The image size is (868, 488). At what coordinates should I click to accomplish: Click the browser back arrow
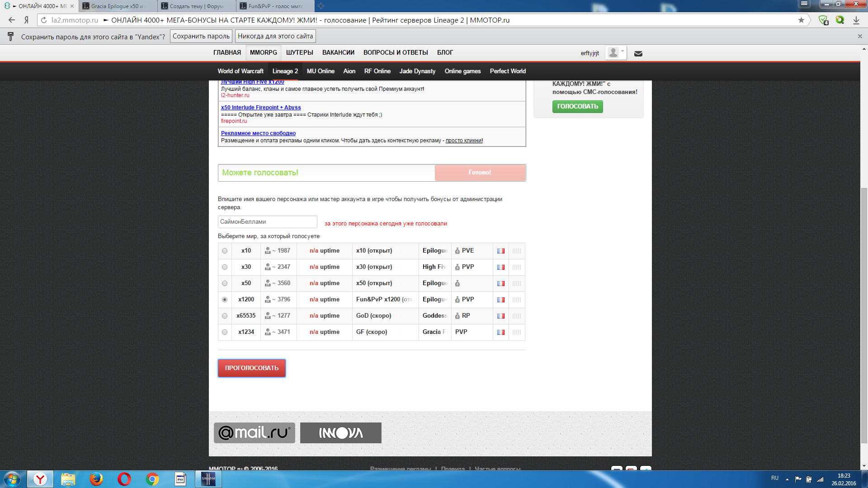tap(12, 20)
